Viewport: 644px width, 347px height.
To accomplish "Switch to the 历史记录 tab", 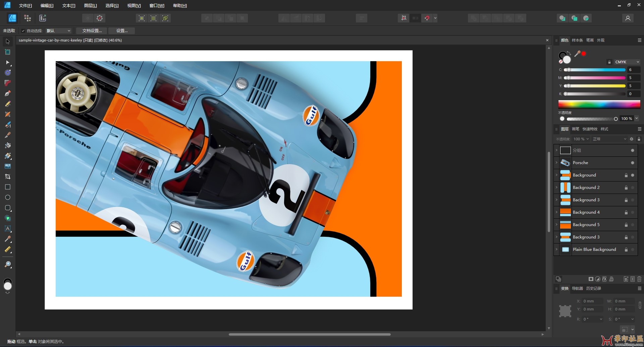I will click(593, 288).
